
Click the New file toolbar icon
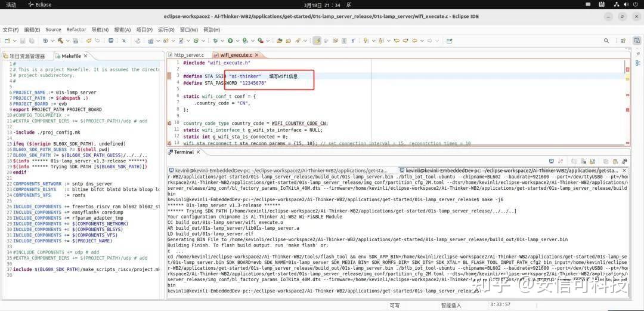(7, 41)
